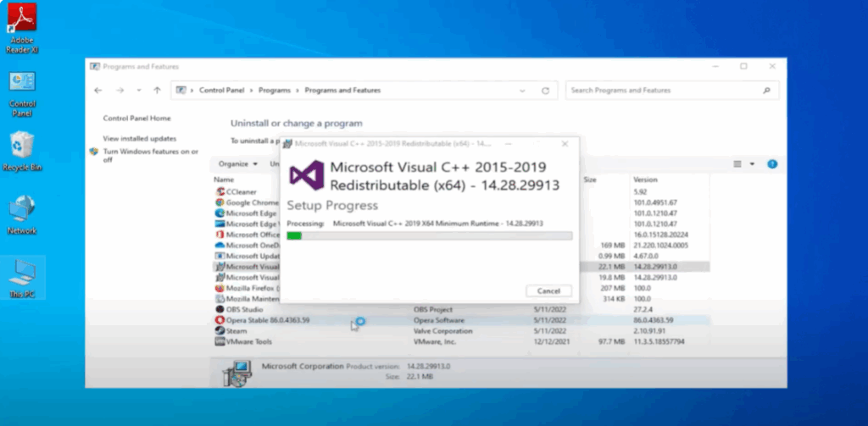This screenshot has height=426, width=868.
Task: Select the Control Panel desktop shortcut
Action: coord(22,94)
